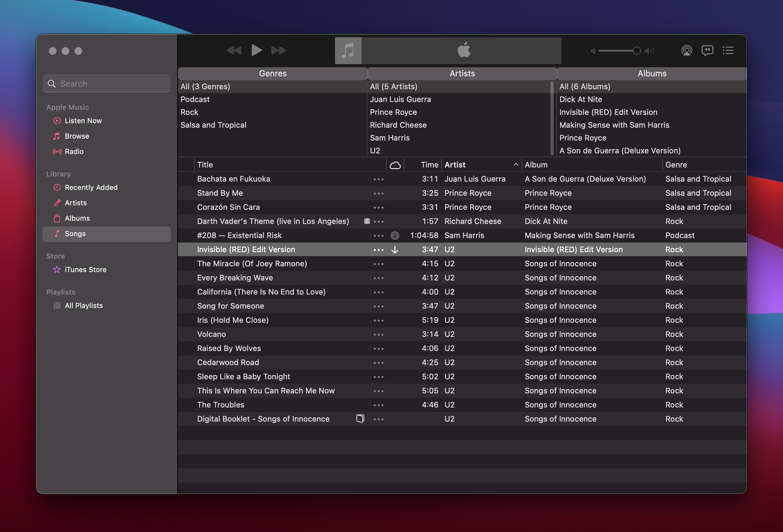Image resolution: width=783 pixels, height=532 pixels.
Task: Select the Albums column header
Action: [652, 73]
